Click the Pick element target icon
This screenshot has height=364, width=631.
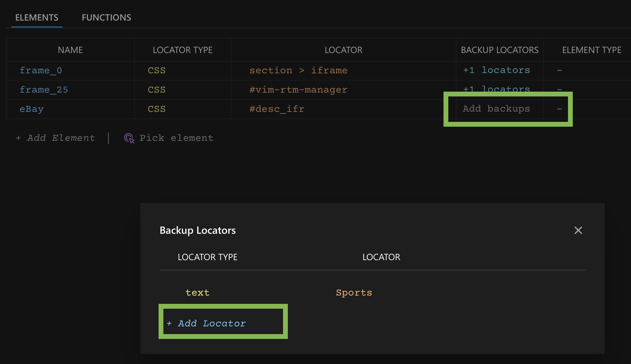coord(129,138)
